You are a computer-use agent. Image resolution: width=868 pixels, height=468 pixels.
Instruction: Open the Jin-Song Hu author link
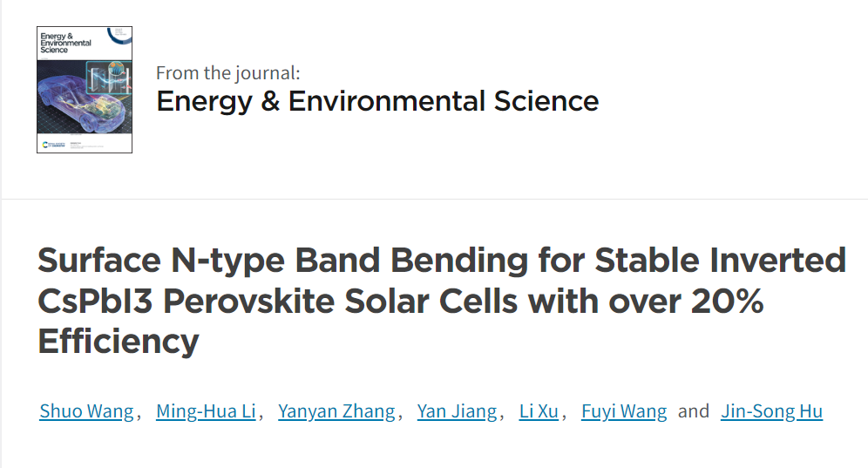(771, 411)
